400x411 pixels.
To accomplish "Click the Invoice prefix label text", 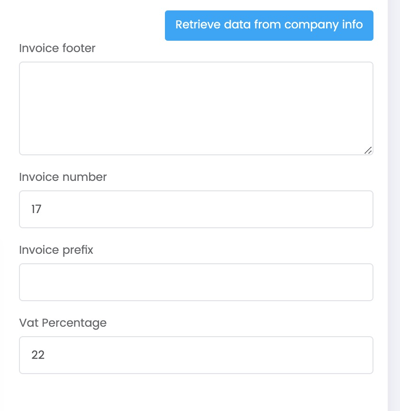I will pyautogui.click(x=56, y=250).
